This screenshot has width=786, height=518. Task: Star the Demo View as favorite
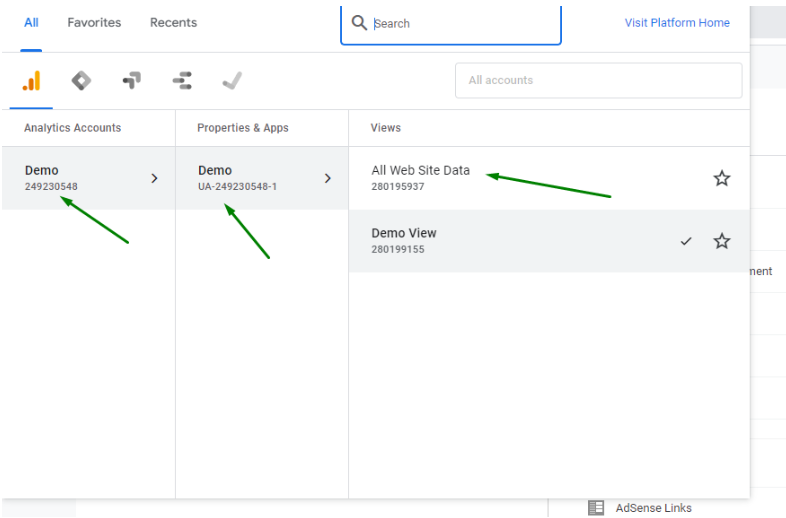click(x=721, y=241)
